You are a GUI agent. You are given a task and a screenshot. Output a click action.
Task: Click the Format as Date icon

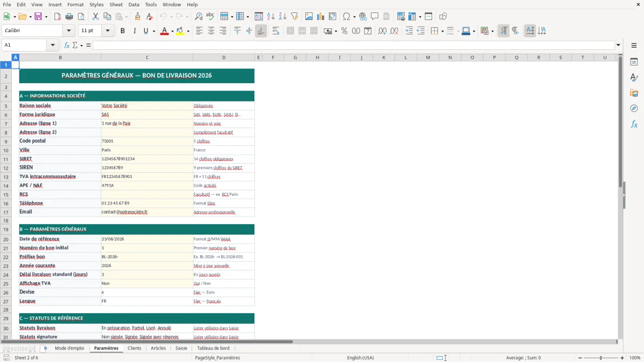pos(368,31)
